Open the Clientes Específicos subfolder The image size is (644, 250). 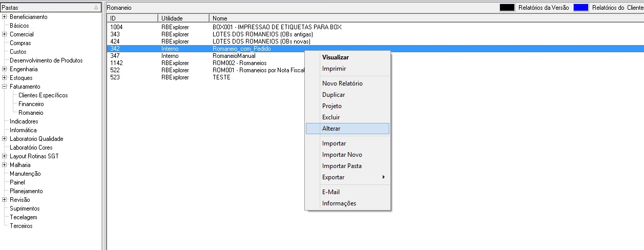click(43, 95)
